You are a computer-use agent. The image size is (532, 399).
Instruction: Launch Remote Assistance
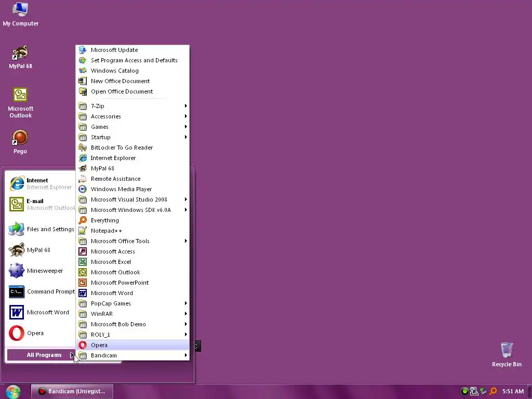click(x=132, y=179)
